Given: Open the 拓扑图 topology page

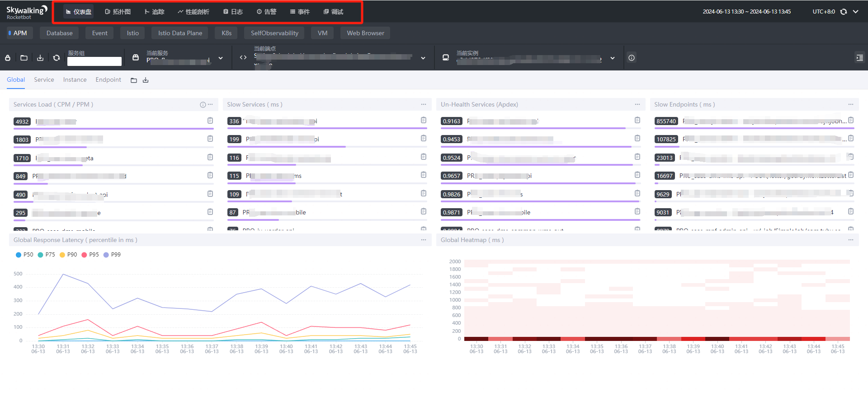Looking at the screenshot, I should (x=118, y=12).
